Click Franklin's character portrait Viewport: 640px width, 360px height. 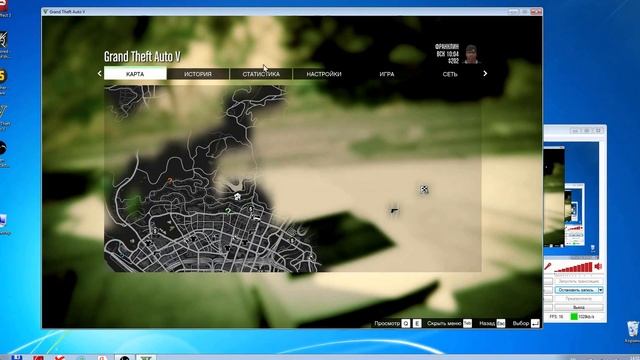point(471,54)
